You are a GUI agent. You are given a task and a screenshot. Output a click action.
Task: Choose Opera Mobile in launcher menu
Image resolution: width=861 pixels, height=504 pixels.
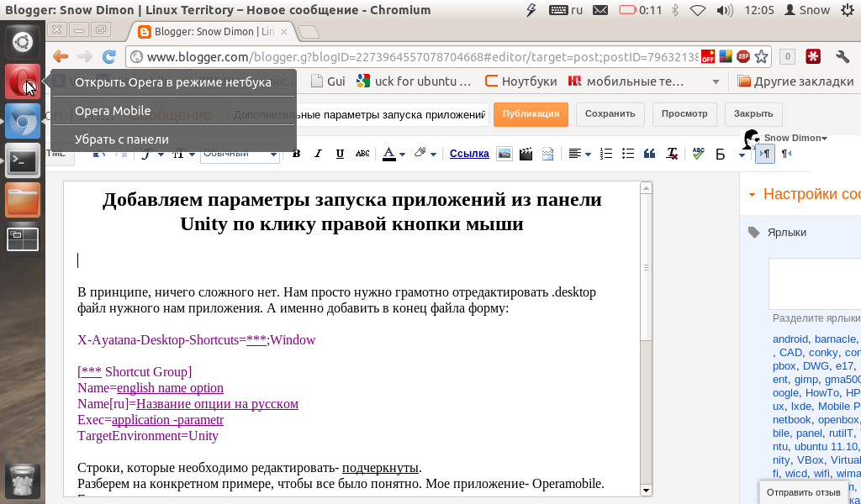click(x=173, y=111)
